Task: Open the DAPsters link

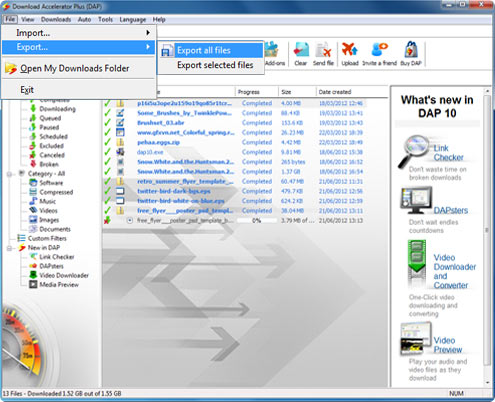Action: click(x=451, y=210)
